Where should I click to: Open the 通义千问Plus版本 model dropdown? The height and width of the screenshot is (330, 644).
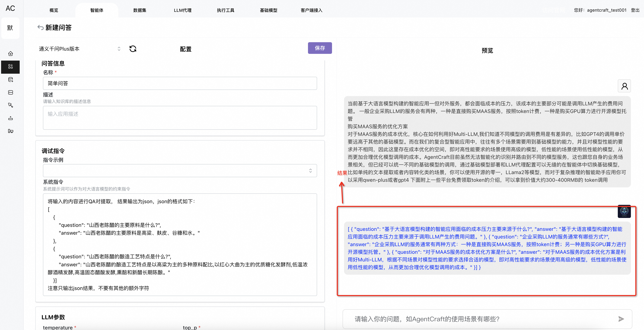point(80,49)
